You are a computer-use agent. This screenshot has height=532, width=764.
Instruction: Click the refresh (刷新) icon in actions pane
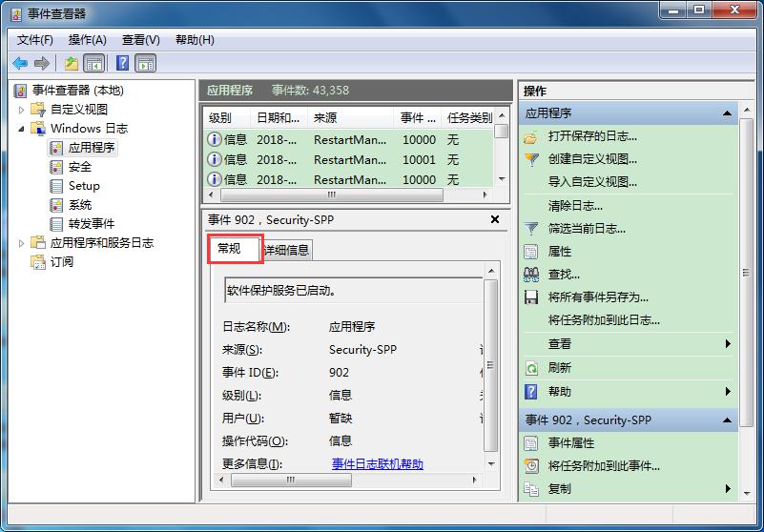pos(532,368)
